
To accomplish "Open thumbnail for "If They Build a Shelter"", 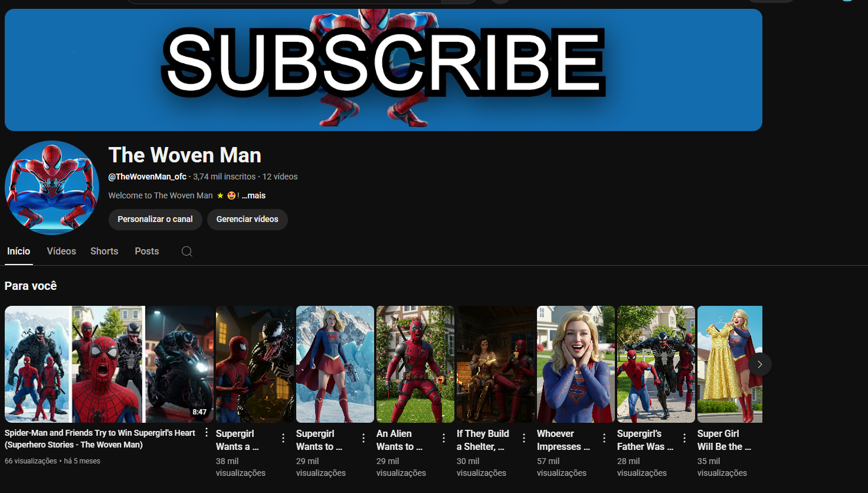I will [496, 364].
